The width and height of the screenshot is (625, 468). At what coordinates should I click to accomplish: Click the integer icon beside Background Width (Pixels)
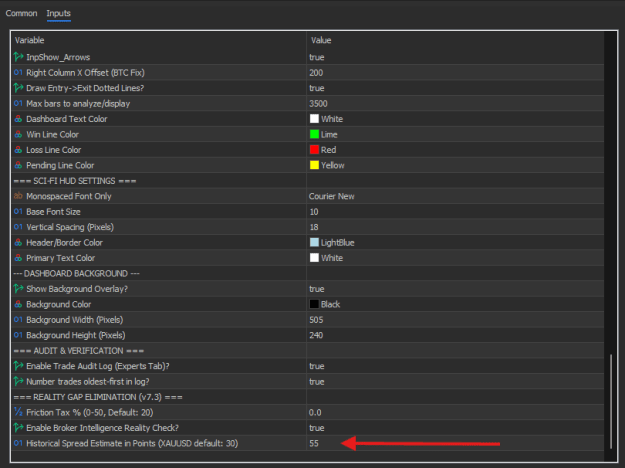18,320
